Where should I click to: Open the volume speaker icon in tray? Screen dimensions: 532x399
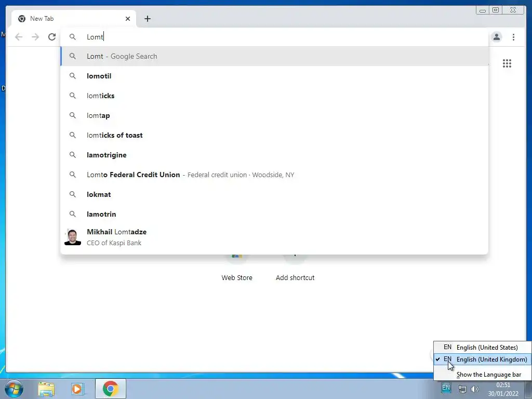475,389
